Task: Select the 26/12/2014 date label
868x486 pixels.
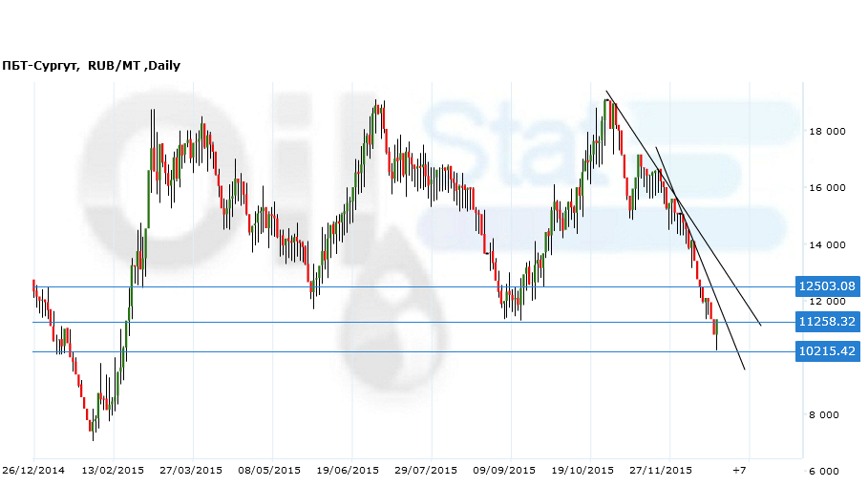Action: click(x=33, y=471)
